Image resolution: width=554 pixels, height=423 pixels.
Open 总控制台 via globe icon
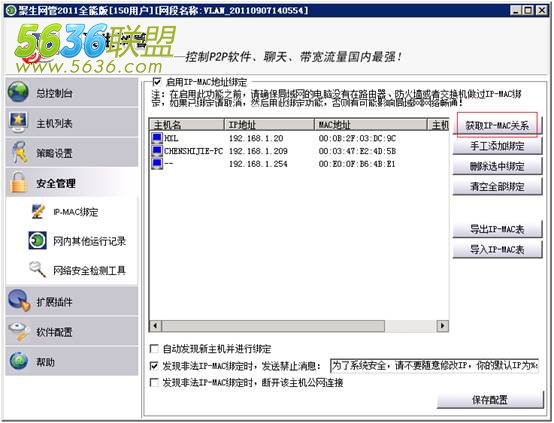18,92
